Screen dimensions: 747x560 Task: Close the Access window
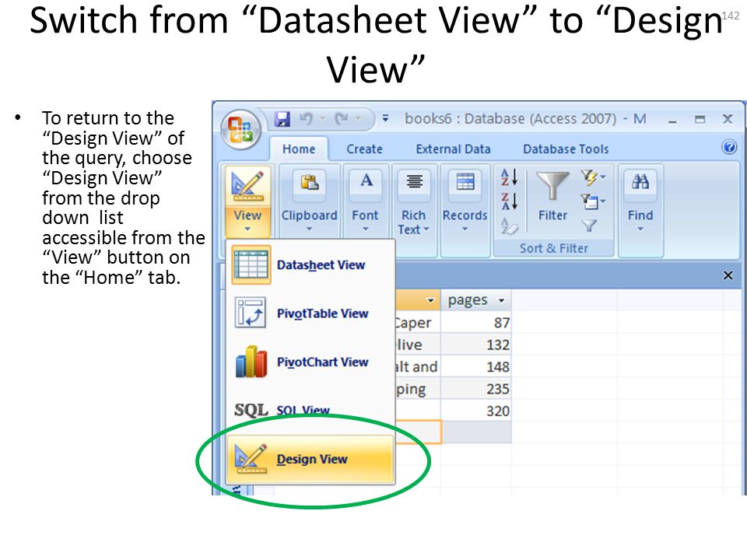[x=728, y=118]
